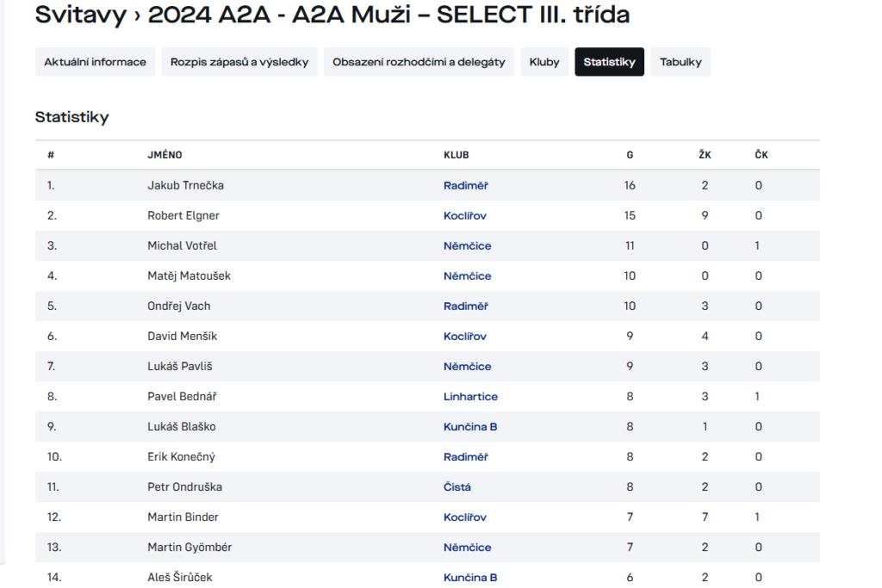This screenshot has width=882, height=588.
Task: Open Němčice club link for Michal Votřel
Action: 468,245
